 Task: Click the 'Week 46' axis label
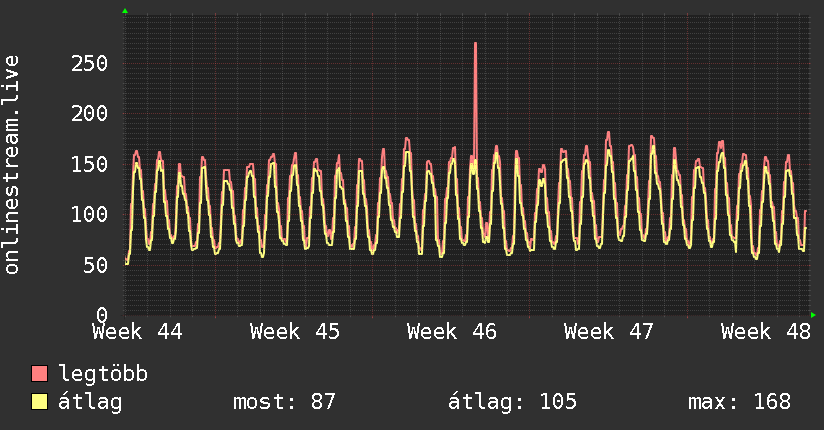(451, 332)
